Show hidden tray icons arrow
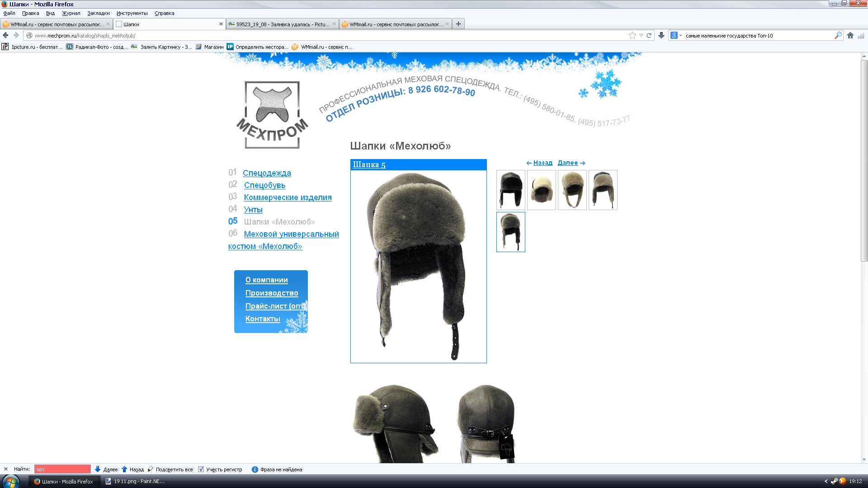 pos(826,481)
